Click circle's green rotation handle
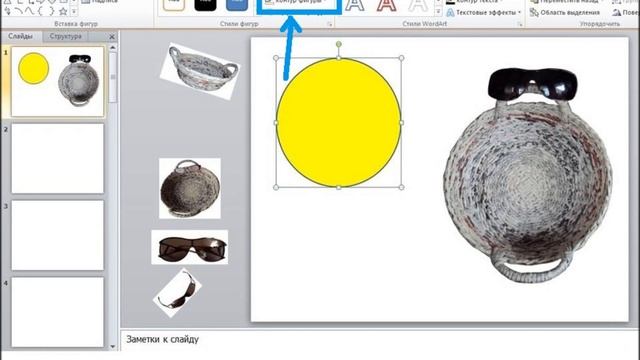The width and height of the screenshot is (640, 360). [x=338, y=44]
